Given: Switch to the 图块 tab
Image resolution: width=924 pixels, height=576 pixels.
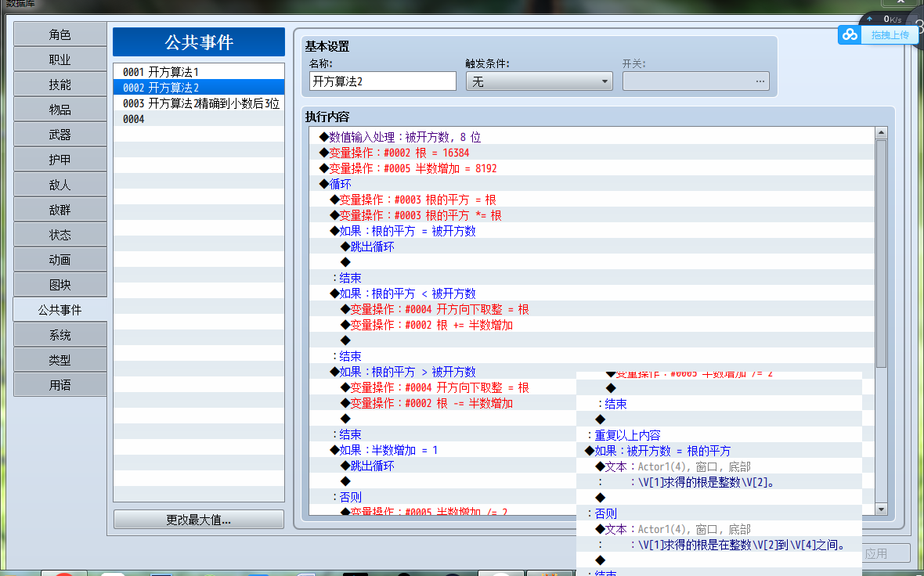Looking at the screenshot, I should 60,285.
